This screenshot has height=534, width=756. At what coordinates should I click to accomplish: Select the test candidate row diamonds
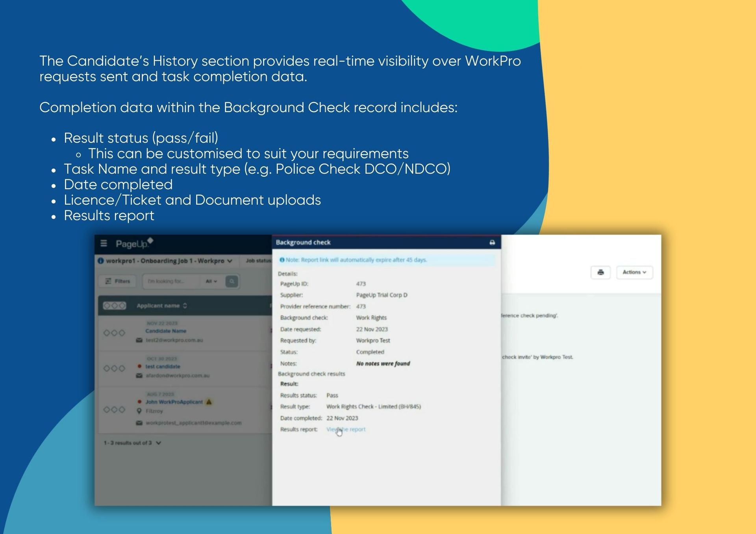(x=114, y=368)
